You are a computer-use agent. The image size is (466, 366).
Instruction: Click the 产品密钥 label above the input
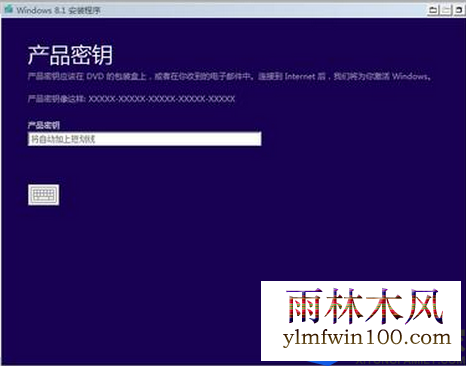coord(44,125)
